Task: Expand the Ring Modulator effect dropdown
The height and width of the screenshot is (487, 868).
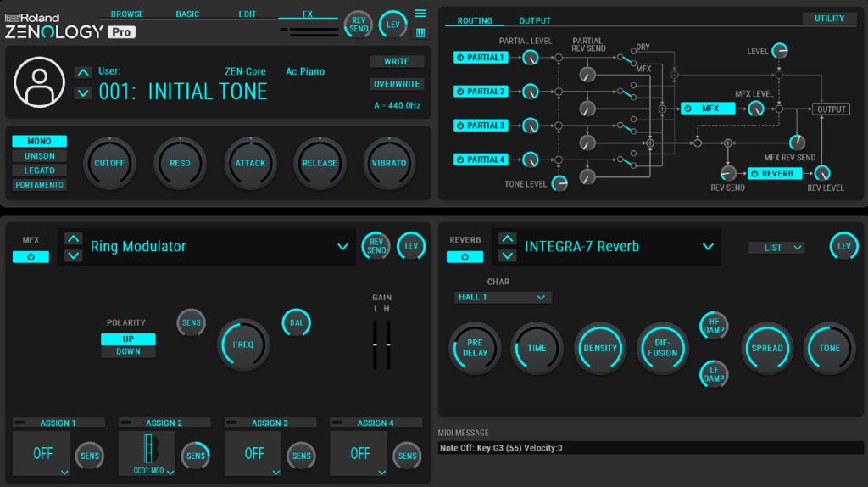Action: click(342, 247)
